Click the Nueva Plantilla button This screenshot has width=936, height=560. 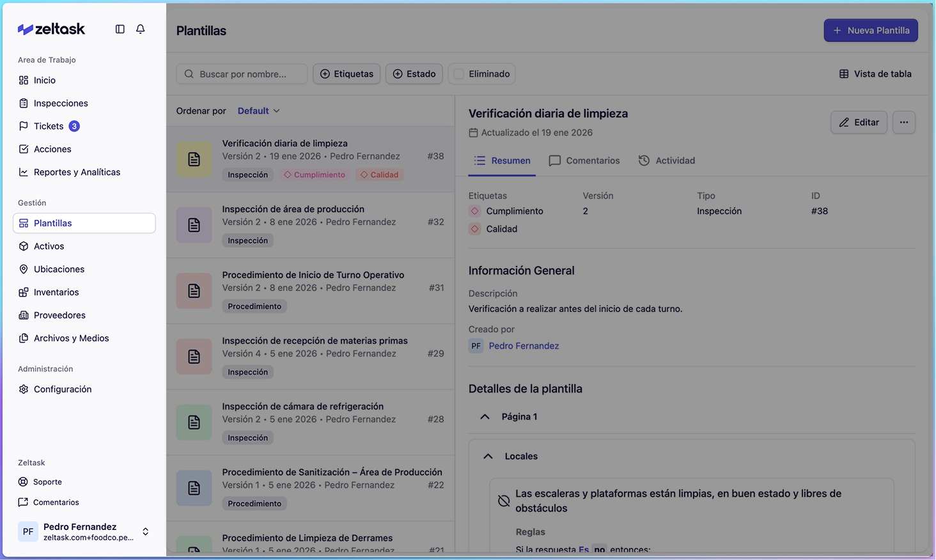[x=871, y=30]
